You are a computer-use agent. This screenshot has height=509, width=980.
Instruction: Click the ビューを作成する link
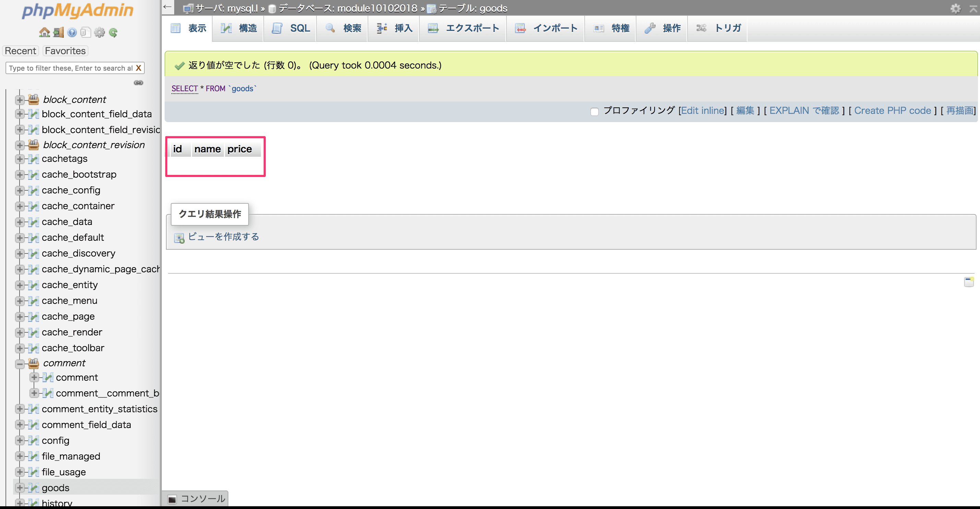(223, 237)
